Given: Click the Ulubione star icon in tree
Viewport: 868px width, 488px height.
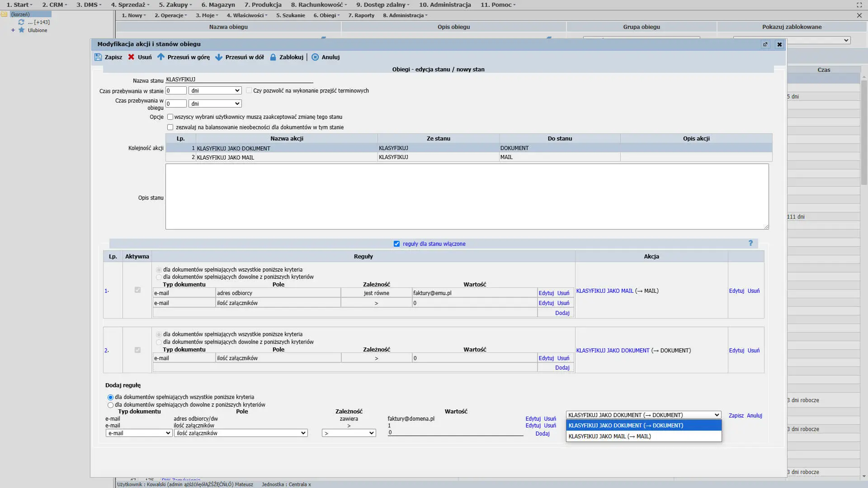Looking at the screenshot, I should [x=21, y=30].
